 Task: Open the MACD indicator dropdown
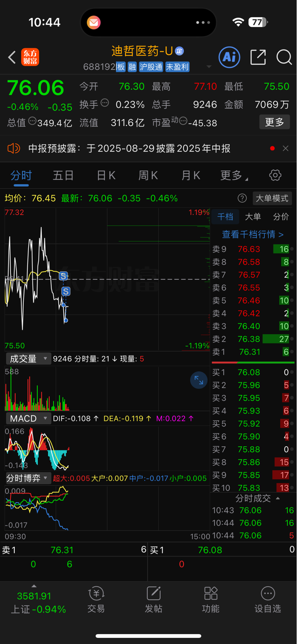(28, 419)
